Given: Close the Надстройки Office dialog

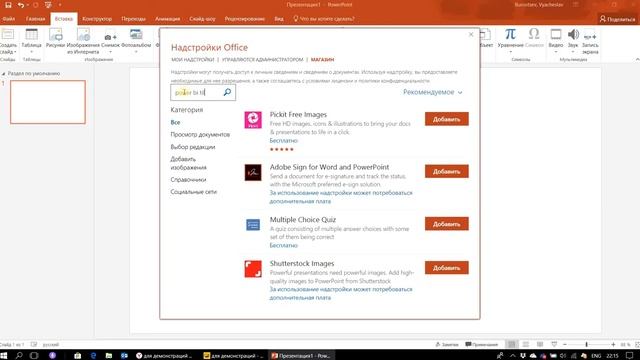Looking at the screenshot, I should [471, 35].
